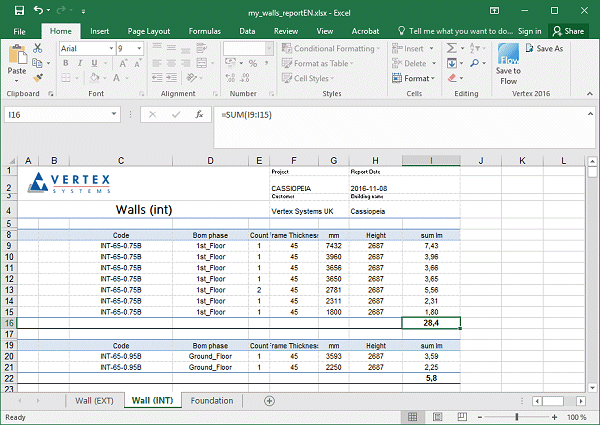This screenshot has height=425, width=600.
Task: Click the AutoSum sigma icon
Action: 451,47
